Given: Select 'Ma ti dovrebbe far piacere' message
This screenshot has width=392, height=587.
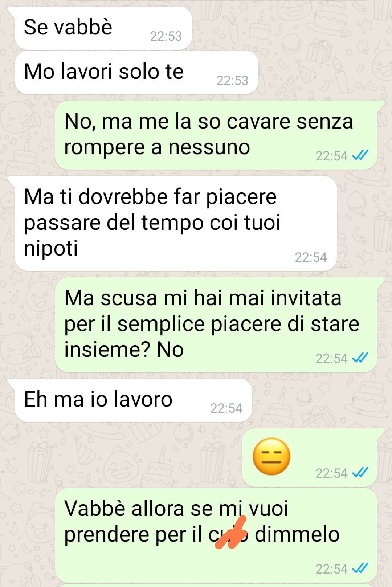Looking at the screenshot, I should (175, 224).
